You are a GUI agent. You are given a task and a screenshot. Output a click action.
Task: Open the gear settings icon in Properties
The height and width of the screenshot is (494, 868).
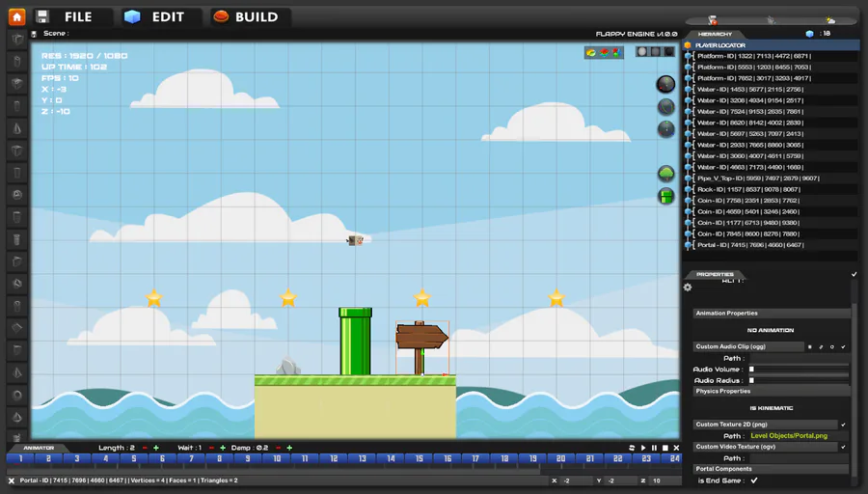pos(688,287)
